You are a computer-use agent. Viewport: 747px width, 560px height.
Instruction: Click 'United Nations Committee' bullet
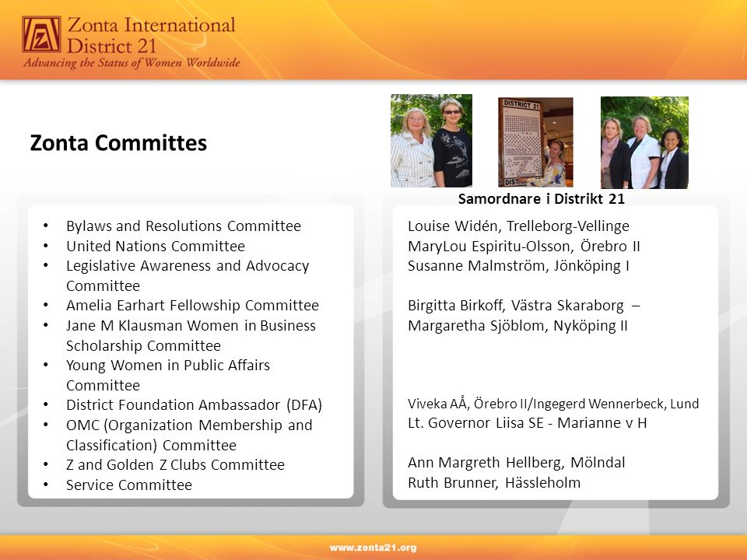tap(156, 247)
